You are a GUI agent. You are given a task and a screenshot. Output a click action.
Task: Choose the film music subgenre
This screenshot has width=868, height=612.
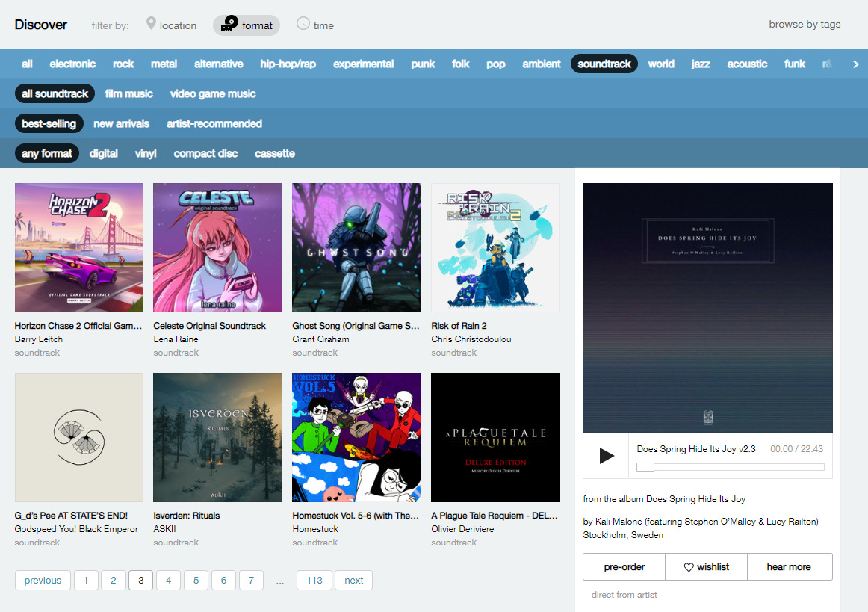click(129, 94)
